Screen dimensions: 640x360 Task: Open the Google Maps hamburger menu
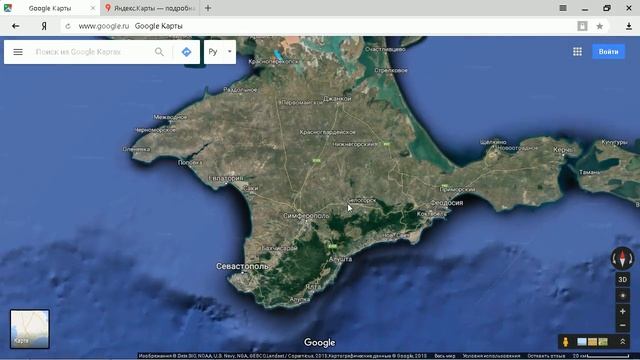coord(18,52)
